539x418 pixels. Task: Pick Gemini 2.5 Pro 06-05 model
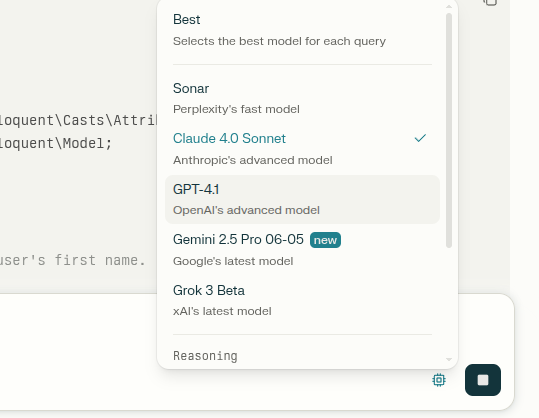click(x=302, y=250)
